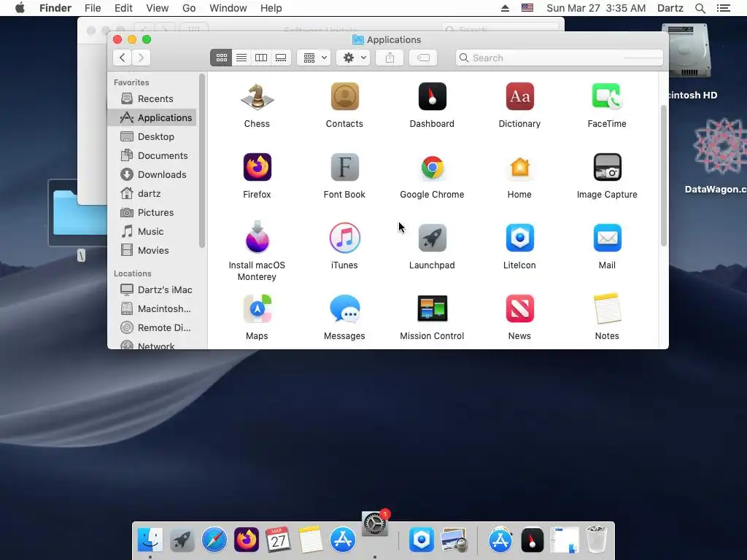Open the Apple menu
The image size is (747, 560).
(20, 8)
